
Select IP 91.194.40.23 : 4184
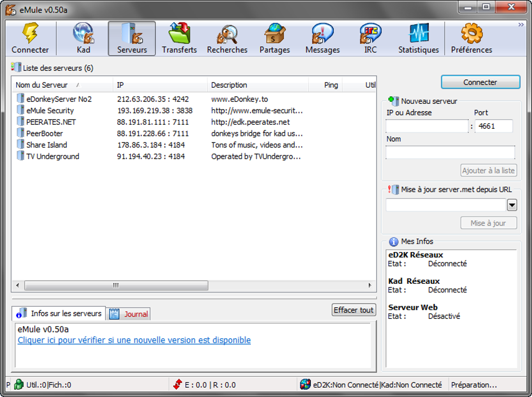pos(151,157)
